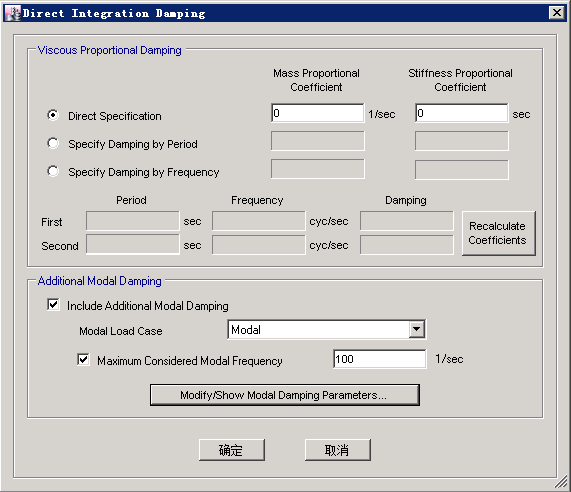Open the Modal Load Case dropdown arrow

tap(416, 330)
